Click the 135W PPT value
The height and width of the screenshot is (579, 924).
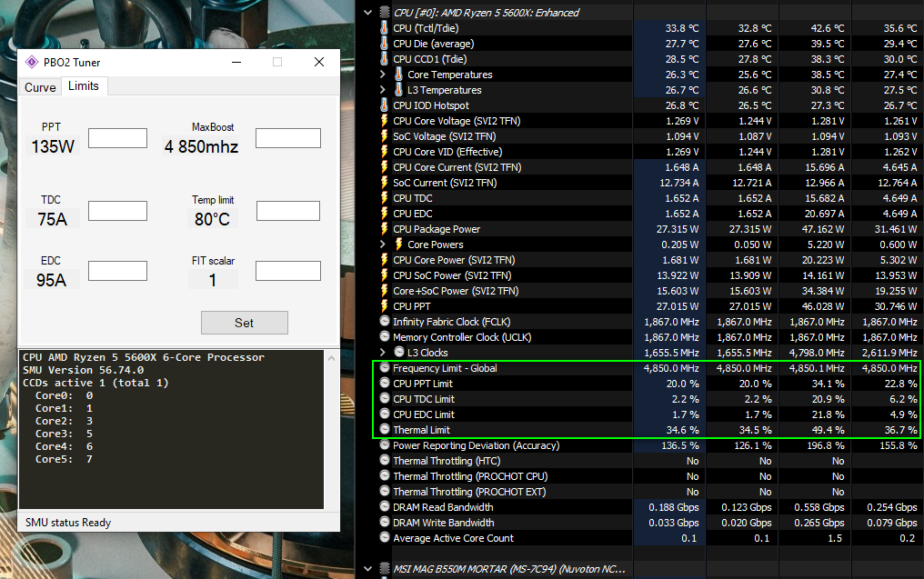[53, 146]
